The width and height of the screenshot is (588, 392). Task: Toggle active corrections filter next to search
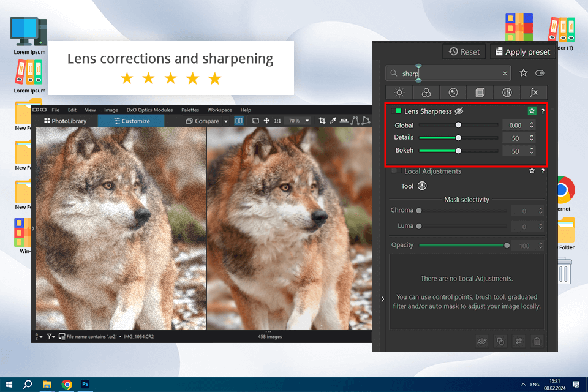(539, 73)
